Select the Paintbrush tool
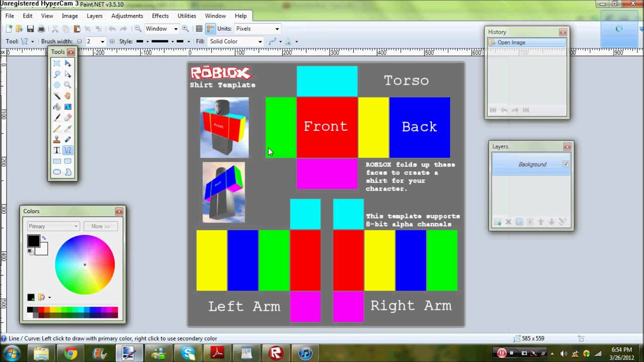This screenshot has width=644, height=362. click(57, 118)
